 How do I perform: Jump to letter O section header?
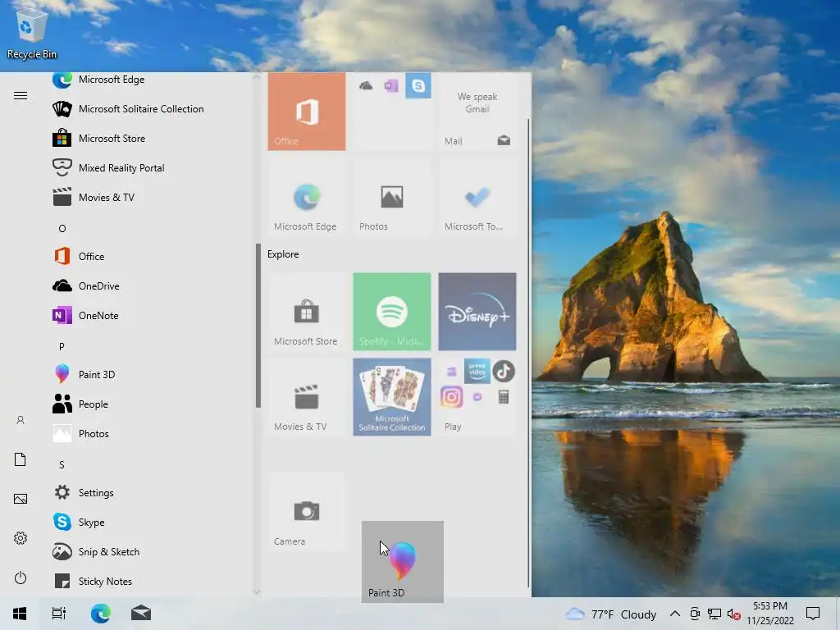pos(62,229)
